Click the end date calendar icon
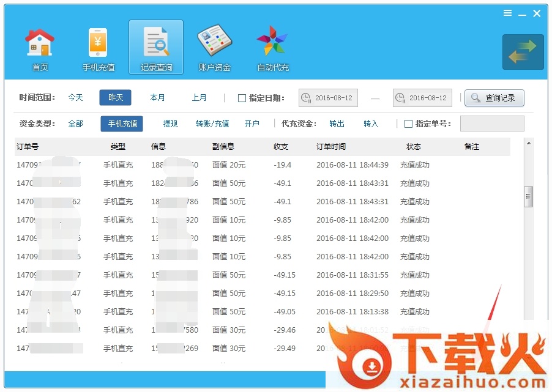This screenshot has width=552, height=392. [x=400, y=98]
